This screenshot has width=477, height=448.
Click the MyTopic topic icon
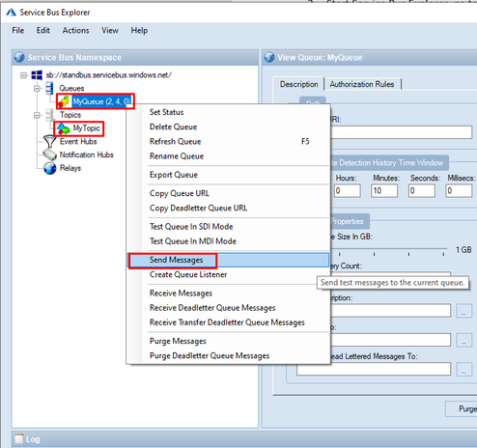coord(64,128)
